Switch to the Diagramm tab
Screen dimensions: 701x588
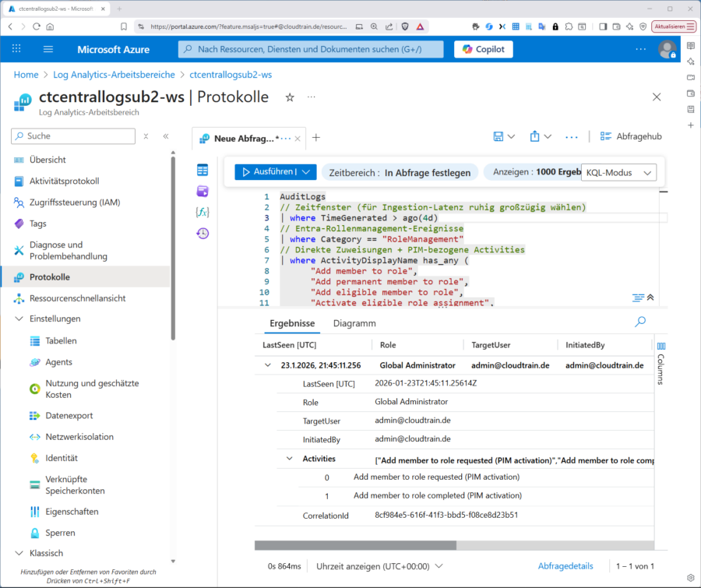point(354,323)
